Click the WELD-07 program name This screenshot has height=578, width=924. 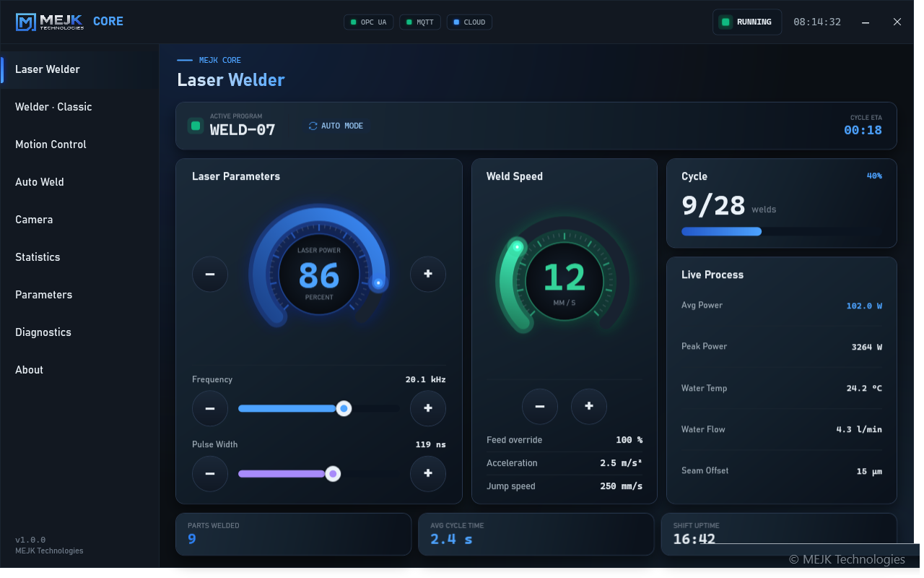click(243, 130)
